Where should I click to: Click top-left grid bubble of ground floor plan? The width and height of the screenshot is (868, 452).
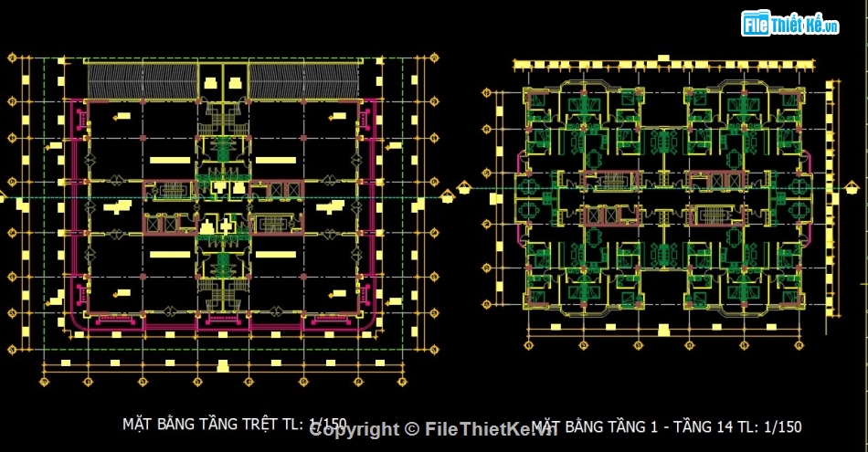point(13,58)
